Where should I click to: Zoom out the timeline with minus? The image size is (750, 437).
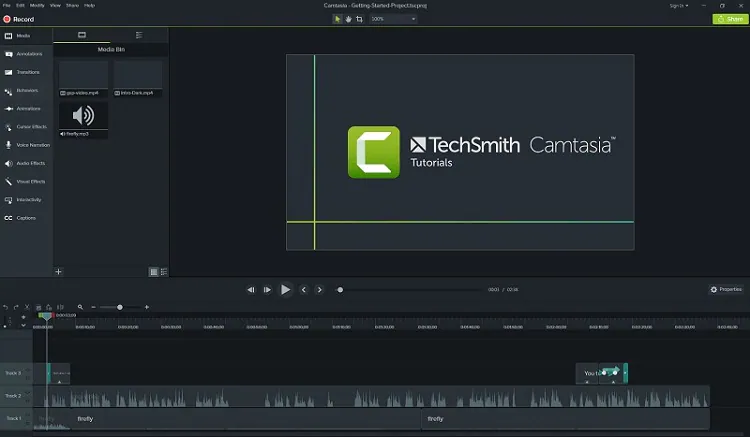pos(94,307)
